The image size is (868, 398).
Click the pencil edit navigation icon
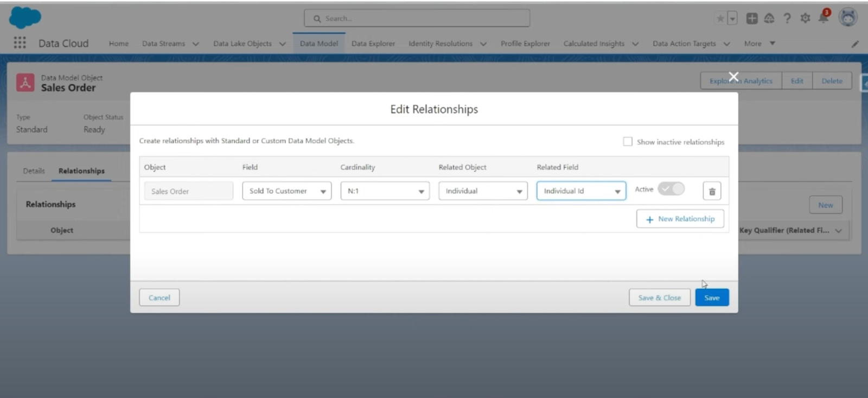[855, 44]
